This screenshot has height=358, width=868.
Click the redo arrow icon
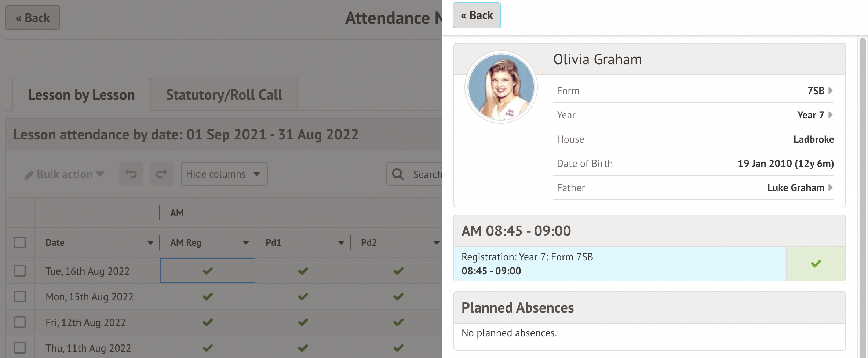pos(161,174)
